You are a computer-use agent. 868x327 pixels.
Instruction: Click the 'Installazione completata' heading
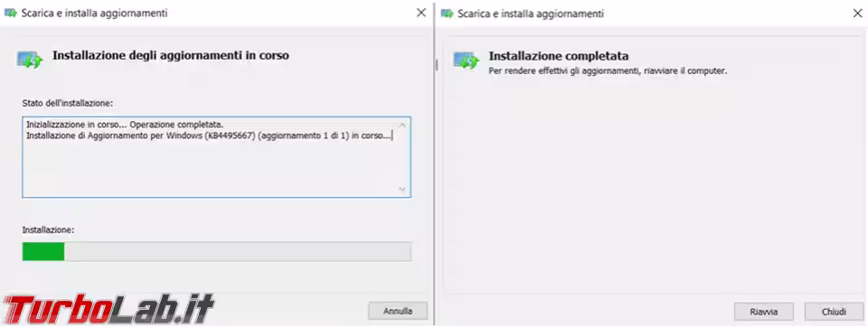click(559, 56)
